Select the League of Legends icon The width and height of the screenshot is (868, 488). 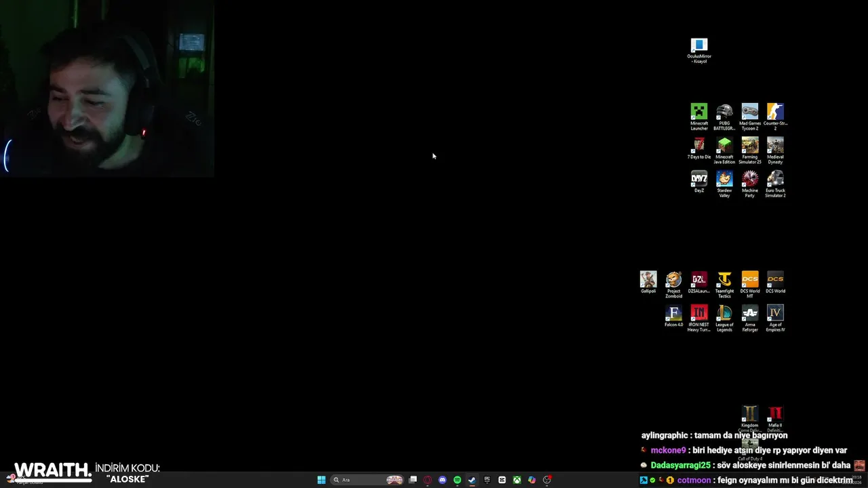pos(724,319)
